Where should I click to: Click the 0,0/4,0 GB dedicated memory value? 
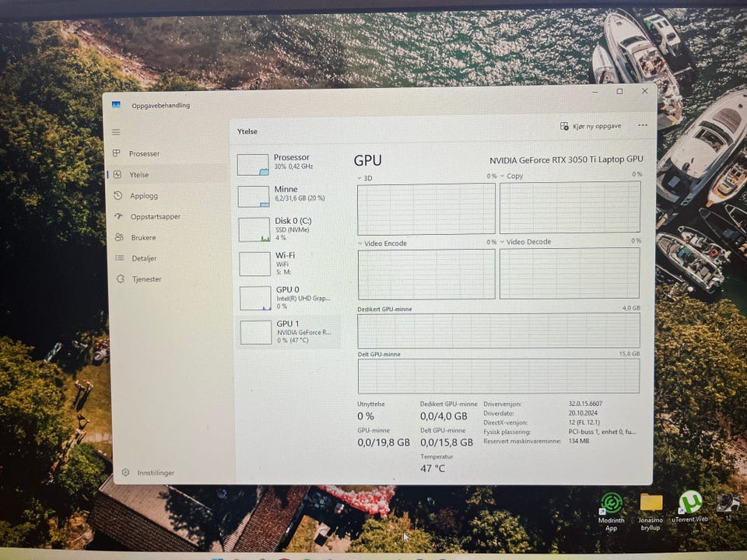click(x=444, y=416)
